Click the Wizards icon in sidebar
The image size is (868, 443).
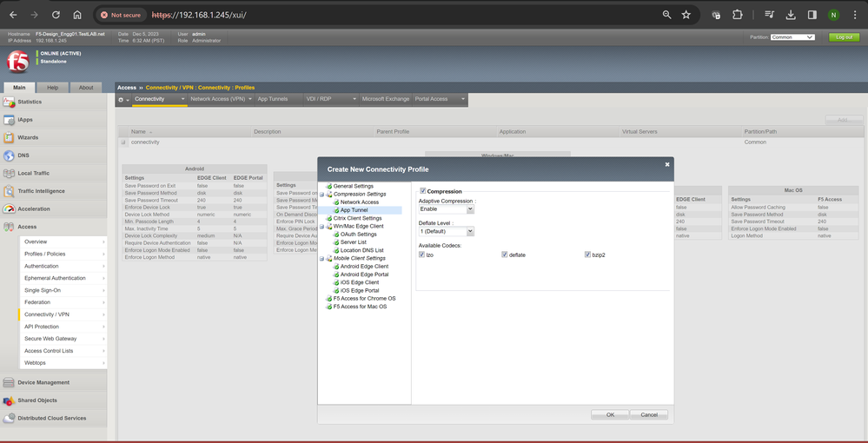point(9,137)
